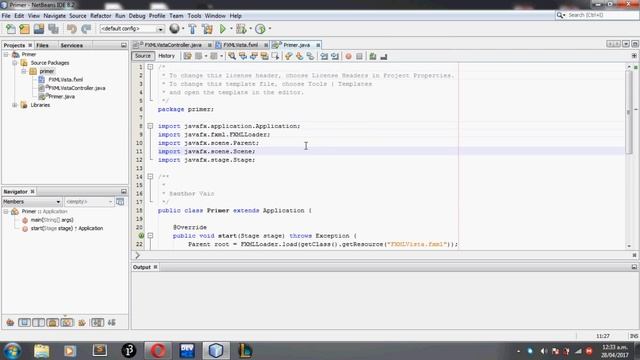Click Find Previous Occurrence editor icon
Image resolution: width=640 pixels, height=360 pixels.
243,56
